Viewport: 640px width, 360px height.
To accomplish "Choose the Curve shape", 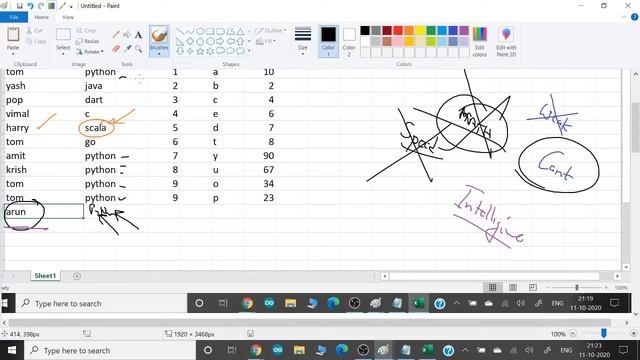I will pyautogui.click(x=190, y=31).
